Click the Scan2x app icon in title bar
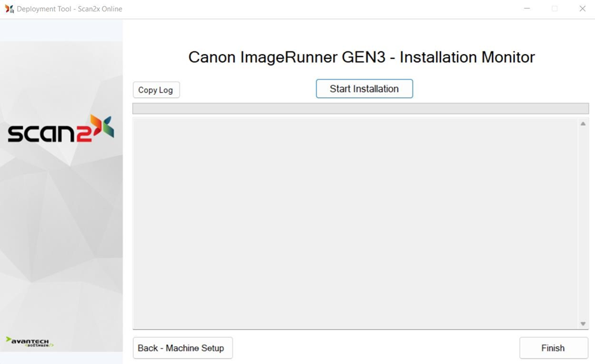 9,9
